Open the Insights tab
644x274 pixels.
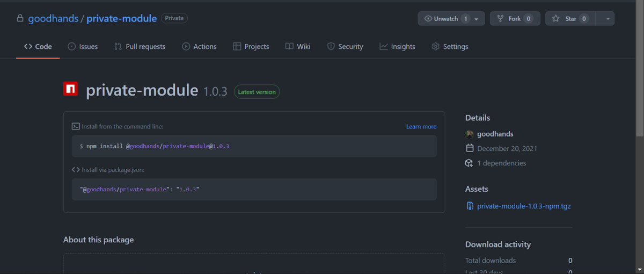(397, 47)
